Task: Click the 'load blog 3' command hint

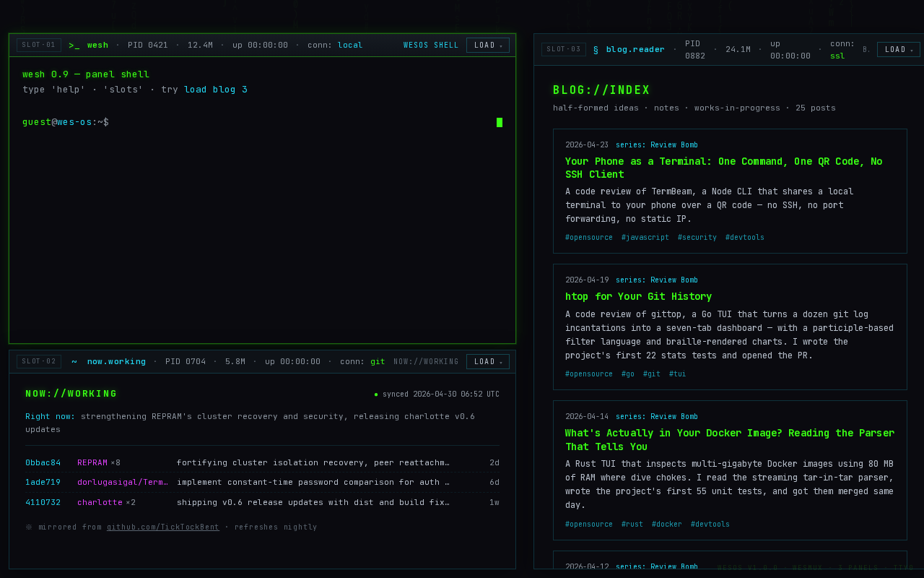Action: coord(216,90)
